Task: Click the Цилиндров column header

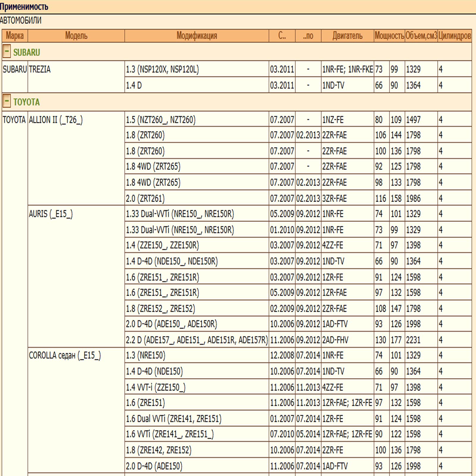Action: click(x=455, y=36)
